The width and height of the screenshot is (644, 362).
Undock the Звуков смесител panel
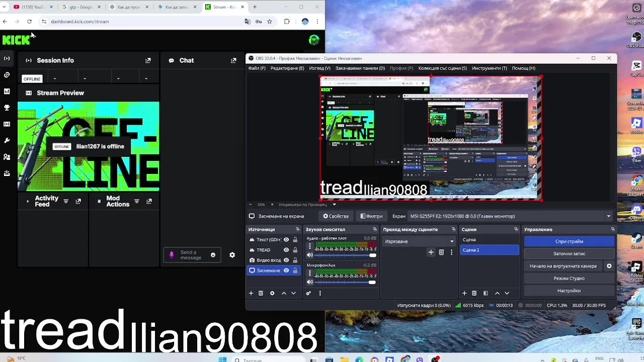pyautogui.click(x=374, y=229)
